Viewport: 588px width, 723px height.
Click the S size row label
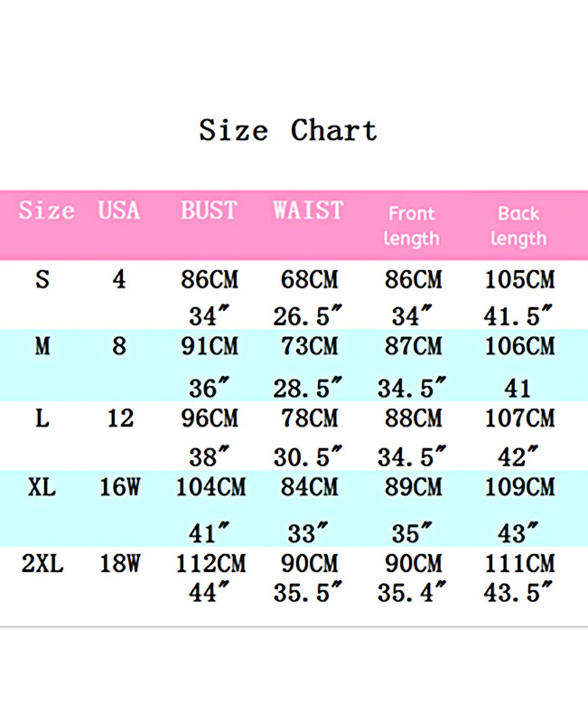tap(42, 279)
